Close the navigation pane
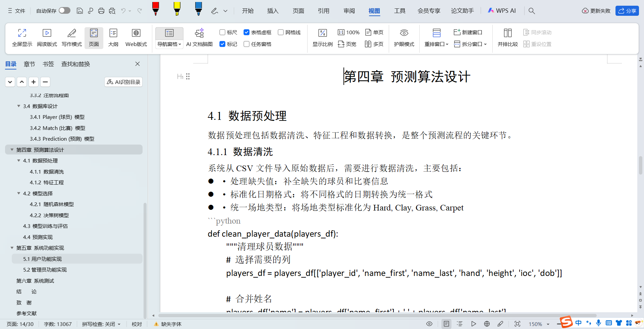 tap(138, 64)
